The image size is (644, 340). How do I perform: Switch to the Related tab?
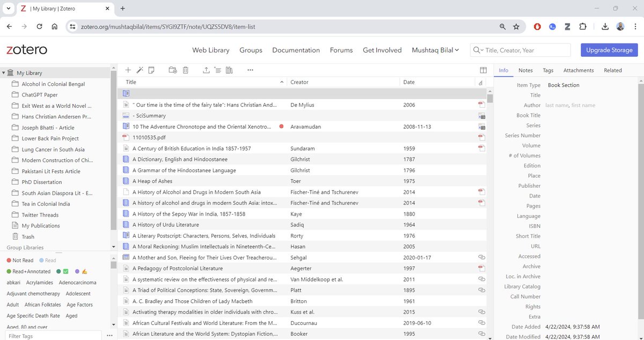tap(612, 70)
